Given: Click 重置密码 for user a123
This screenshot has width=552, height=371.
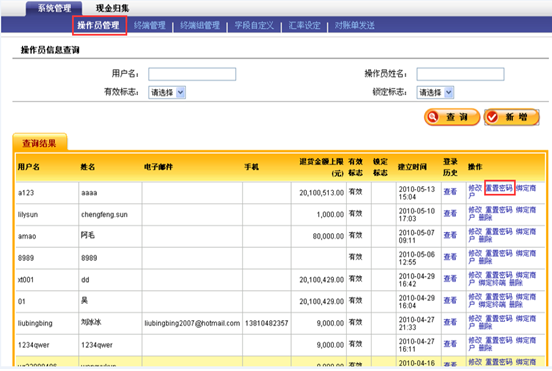Looking at the screenshot, I should click(499, 188).
